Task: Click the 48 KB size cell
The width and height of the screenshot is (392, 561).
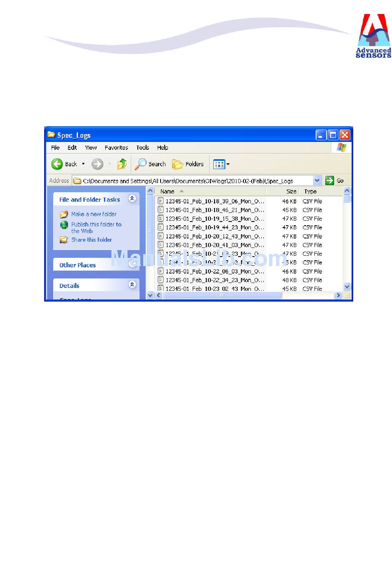Action: point(289,280)
